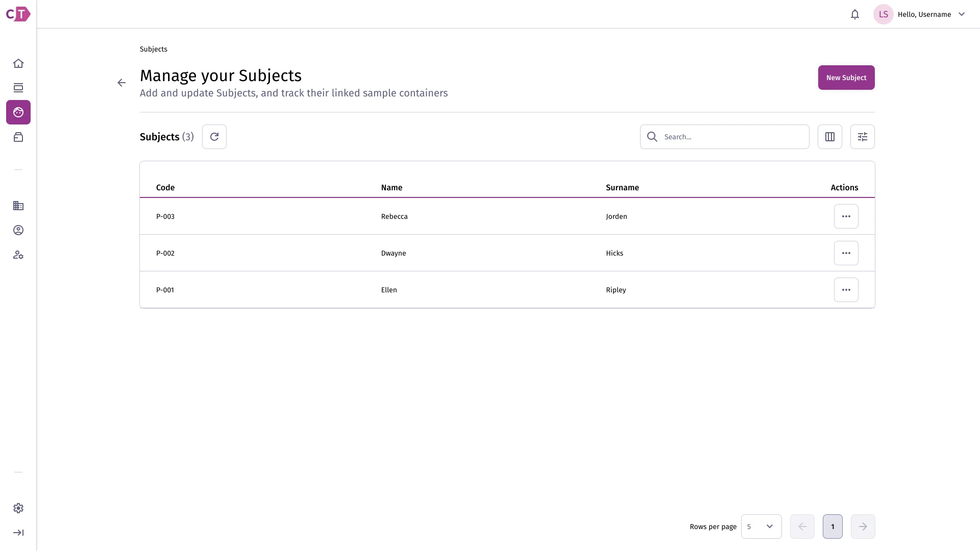Screen dimensions: 980x551
Task: Click the Subjects breadcrumb link
Action: (154, 49)
